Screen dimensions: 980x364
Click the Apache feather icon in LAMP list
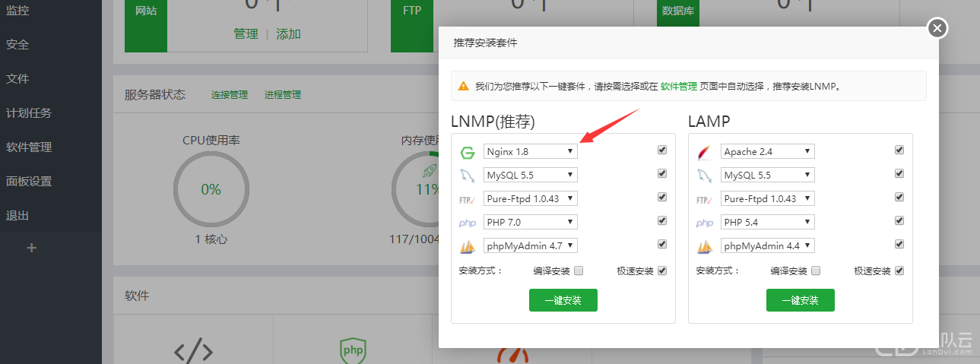pyautogui.click(x=704, y=152)
